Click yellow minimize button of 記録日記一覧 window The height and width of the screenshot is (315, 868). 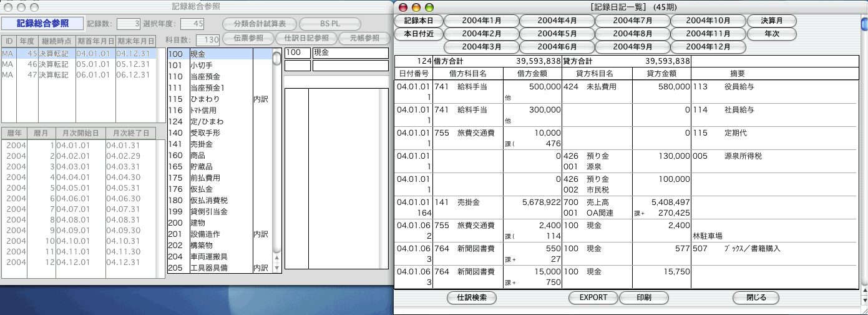point(415,7)
